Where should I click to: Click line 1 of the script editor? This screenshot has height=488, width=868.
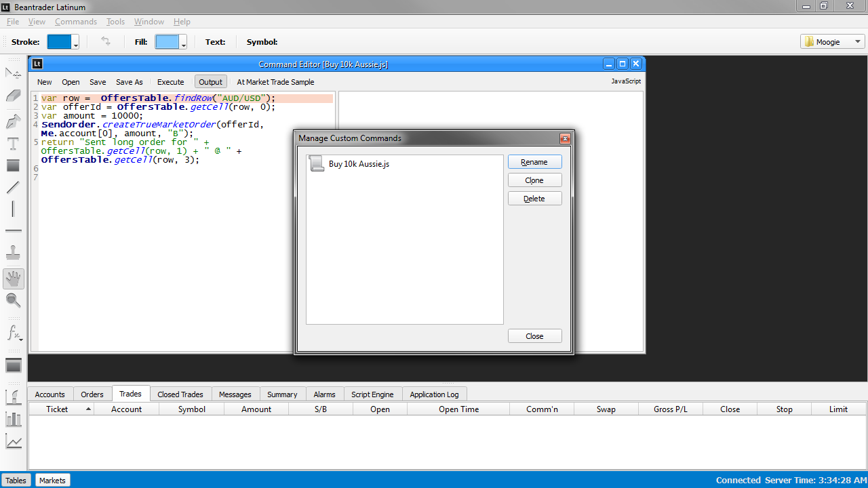186,98
